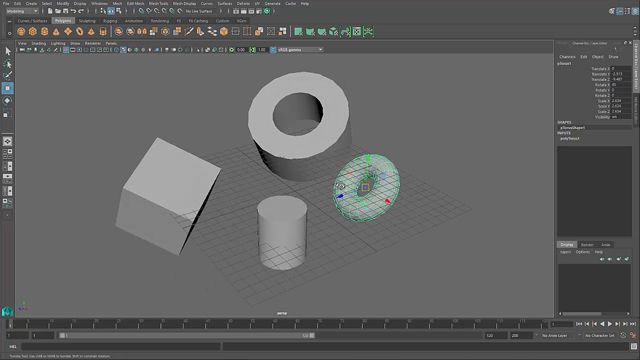Pick the Paint selection tool in toolbox

7,76
